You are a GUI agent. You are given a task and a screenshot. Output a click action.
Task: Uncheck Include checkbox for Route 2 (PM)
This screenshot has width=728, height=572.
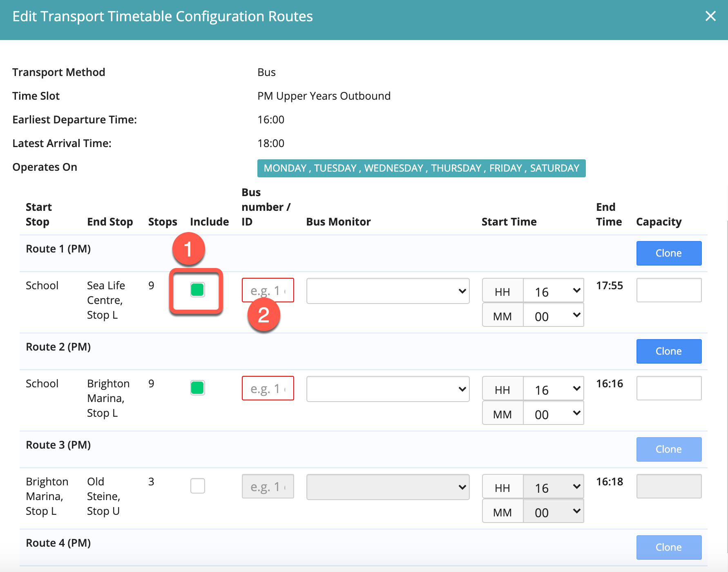pyautogui.click(x=197, y=388)
